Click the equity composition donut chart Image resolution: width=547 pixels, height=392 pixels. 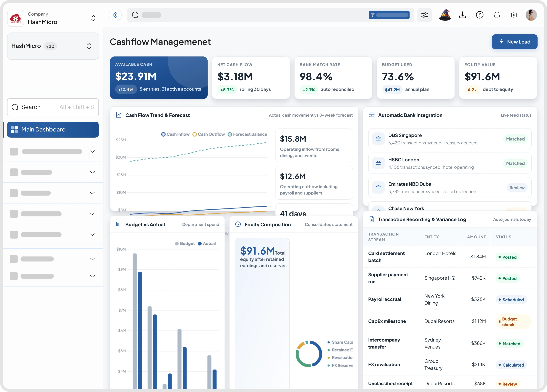pos(309,354)
